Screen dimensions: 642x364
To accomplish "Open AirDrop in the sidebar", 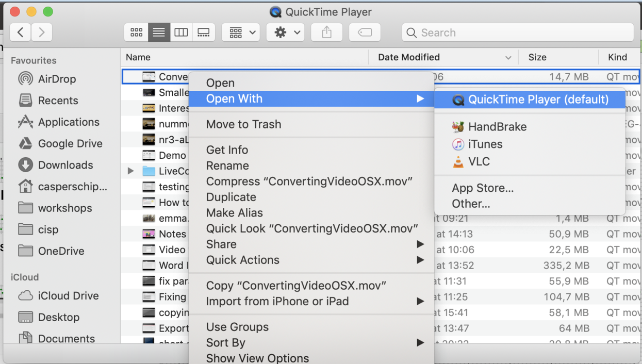I will pos(57,79).
